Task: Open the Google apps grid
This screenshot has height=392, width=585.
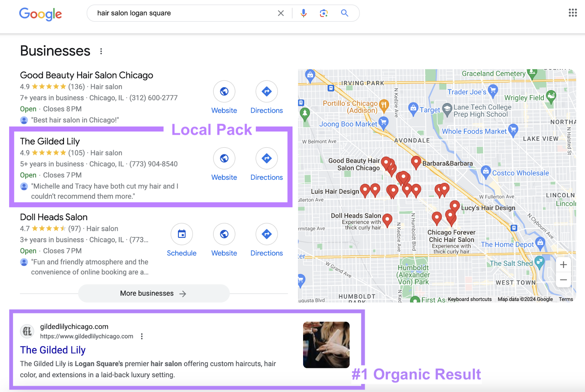Action: click(x=572, y=12)
